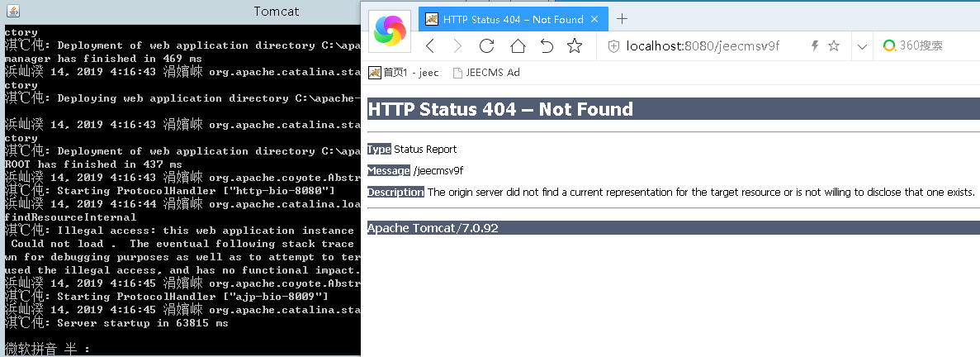
Task: Open the JEECMS Ad bookmark
Action: (486, 73)
